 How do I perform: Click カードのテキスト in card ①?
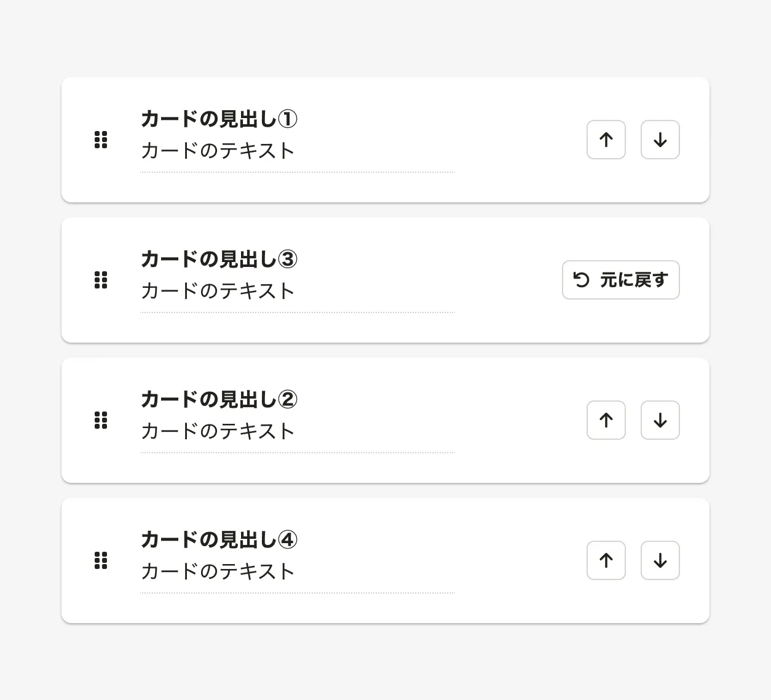pos(218,151)
